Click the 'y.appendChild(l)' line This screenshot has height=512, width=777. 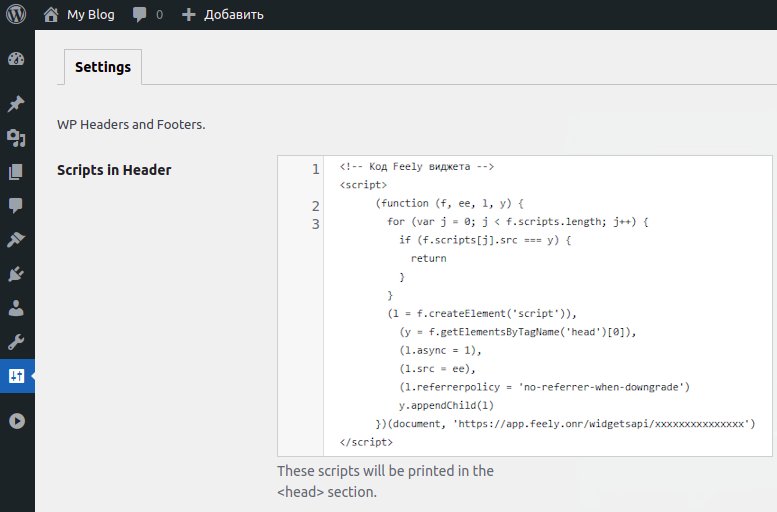[x=446, y=405]
